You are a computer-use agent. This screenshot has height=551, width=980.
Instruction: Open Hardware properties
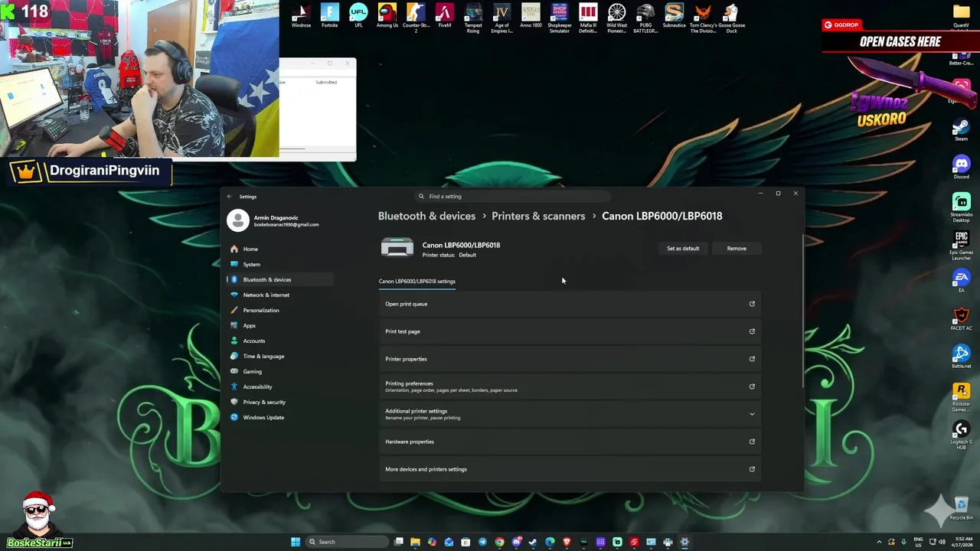click(x=570, y=442)
